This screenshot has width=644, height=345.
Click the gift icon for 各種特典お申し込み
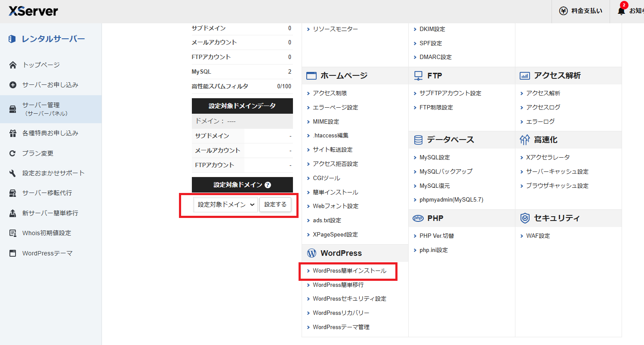point(13,134)
